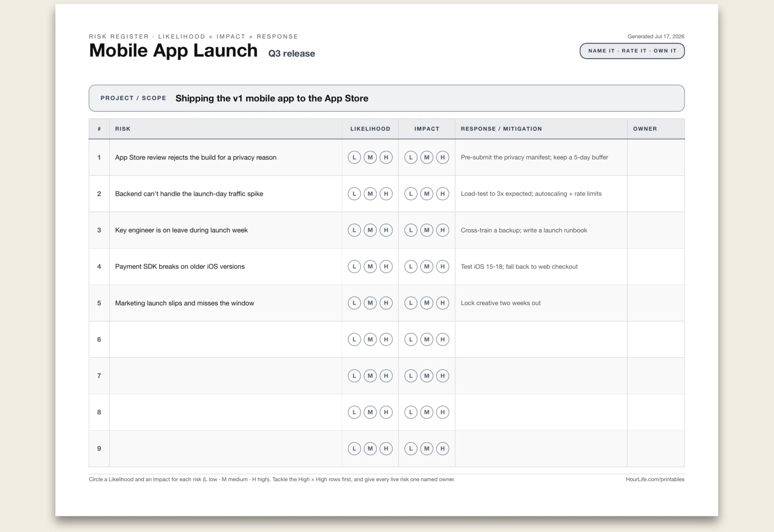Mark Likelihood L for key engineer leave risk

(x=354, y=230)
